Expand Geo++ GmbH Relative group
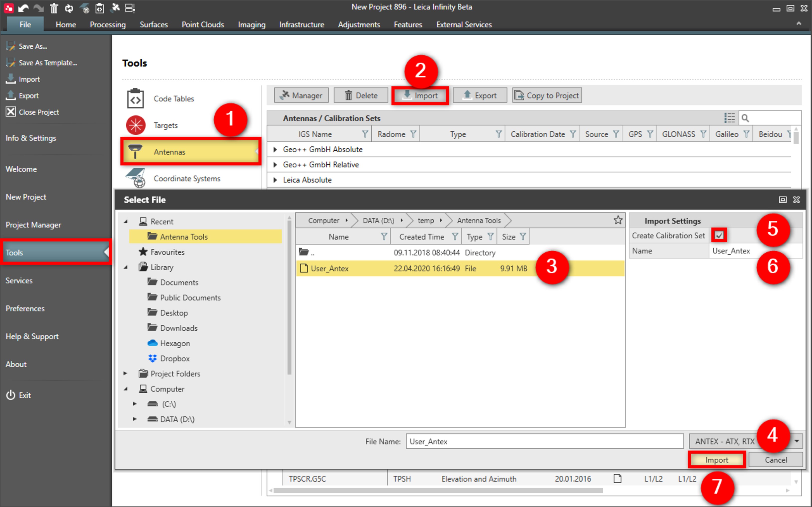Image resolution: width=812 pixels, height=507 pixels. tap(275, 165)
